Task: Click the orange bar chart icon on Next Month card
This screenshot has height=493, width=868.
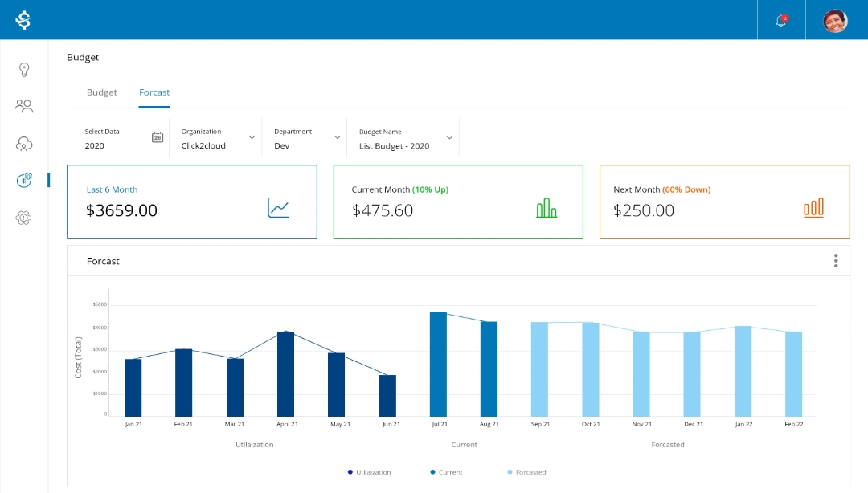Action: [814, 207]
